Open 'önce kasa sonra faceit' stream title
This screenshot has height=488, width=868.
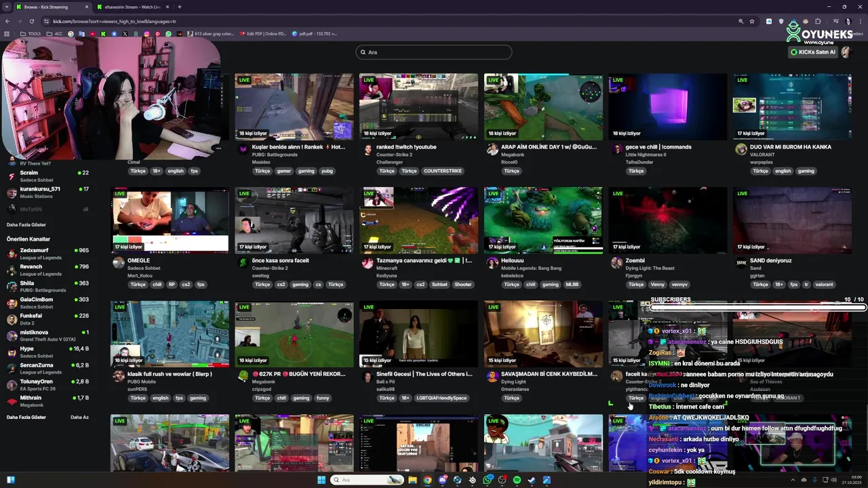pos(280,260)
